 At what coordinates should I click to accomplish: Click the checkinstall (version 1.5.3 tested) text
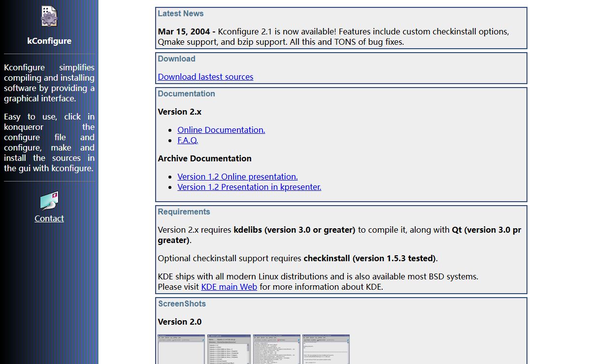click(370, 258)
